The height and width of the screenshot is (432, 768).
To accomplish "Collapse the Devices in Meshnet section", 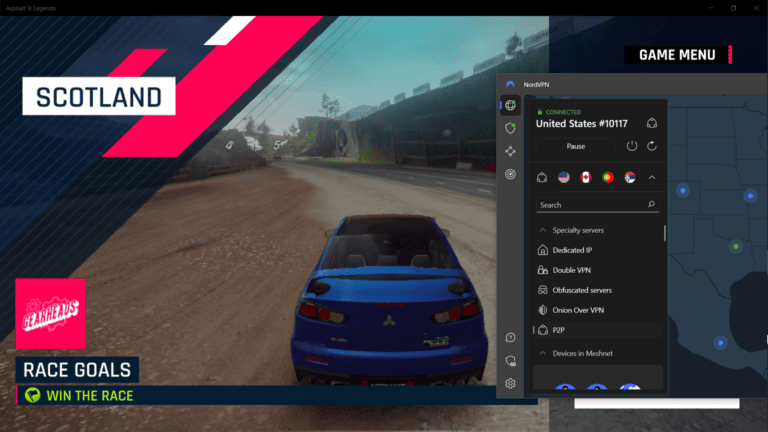I will click(x=543, y=353).
